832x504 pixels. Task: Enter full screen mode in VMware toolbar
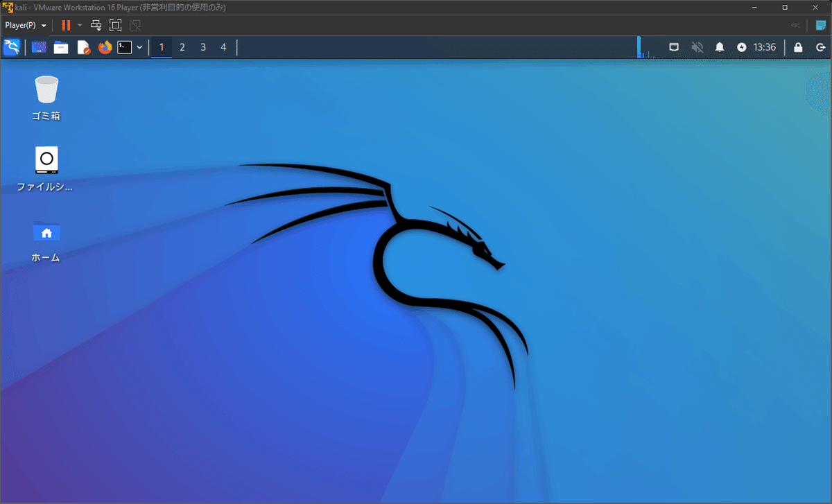click(116, 25)
